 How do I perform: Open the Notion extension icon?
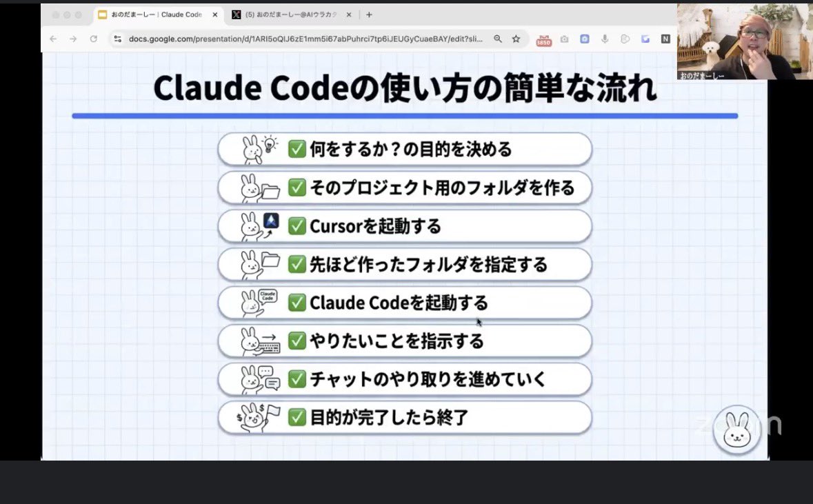point(665,39)
